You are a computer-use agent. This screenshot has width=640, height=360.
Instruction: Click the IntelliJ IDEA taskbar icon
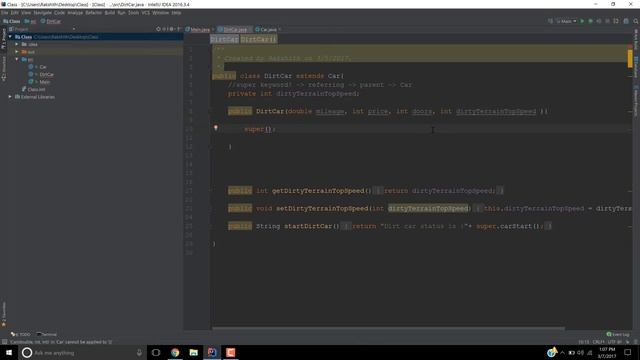(x=212, y=352)
